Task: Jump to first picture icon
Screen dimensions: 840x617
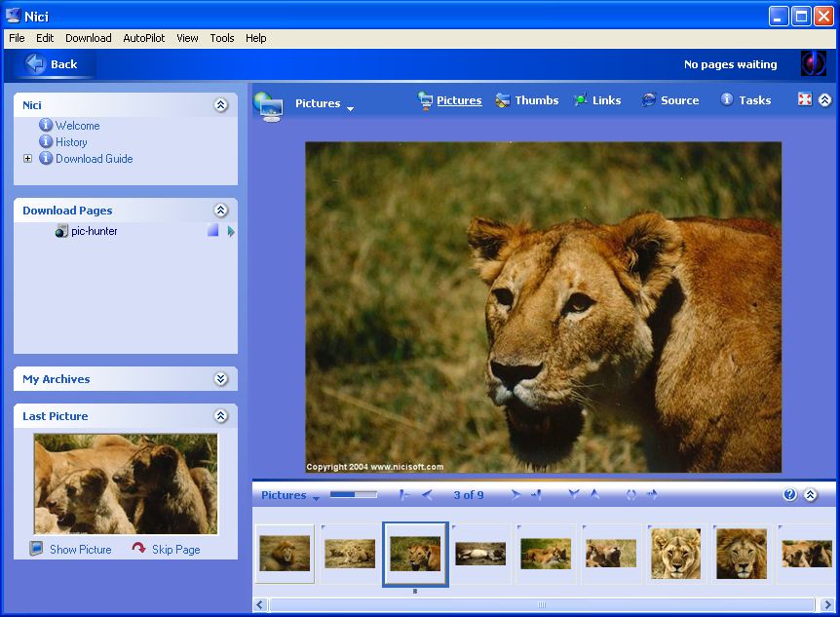Action: (405, 495)
